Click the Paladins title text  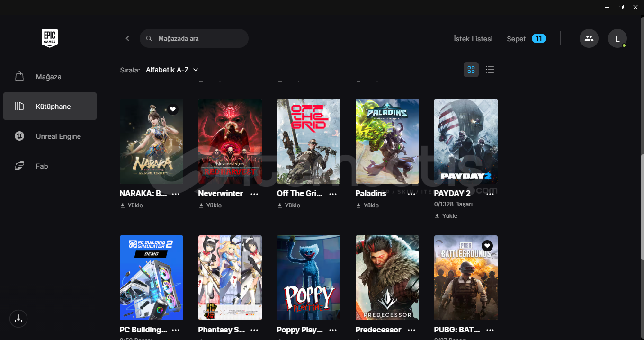[371, 193]
